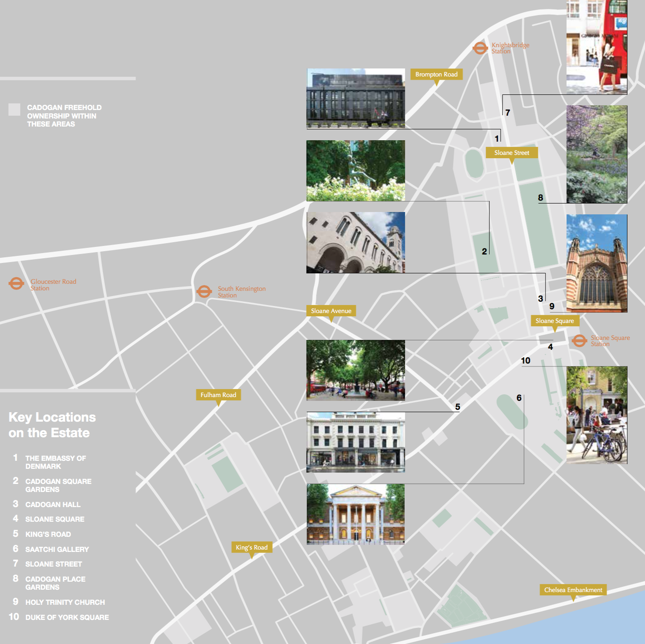The height and width of the screenshot is (644, 645).
Task: Select the South Kensington Station roundel
Action: tap(204, 291)
